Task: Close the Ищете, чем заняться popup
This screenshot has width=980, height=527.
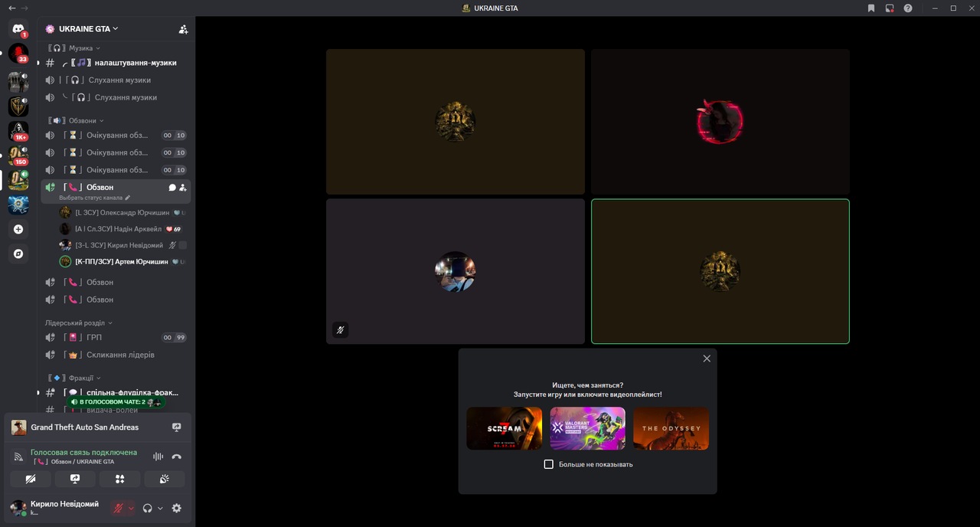Action: (x=707, y=358)
